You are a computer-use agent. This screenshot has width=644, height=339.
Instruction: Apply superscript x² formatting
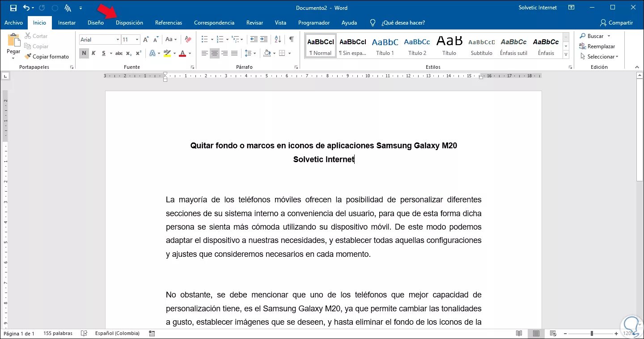click(139, 53)
